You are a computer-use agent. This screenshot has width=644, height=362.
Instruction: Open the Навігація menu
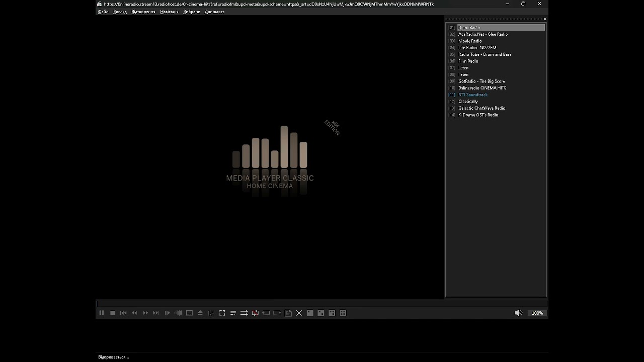pyautogui.click(x=169, y=12)
